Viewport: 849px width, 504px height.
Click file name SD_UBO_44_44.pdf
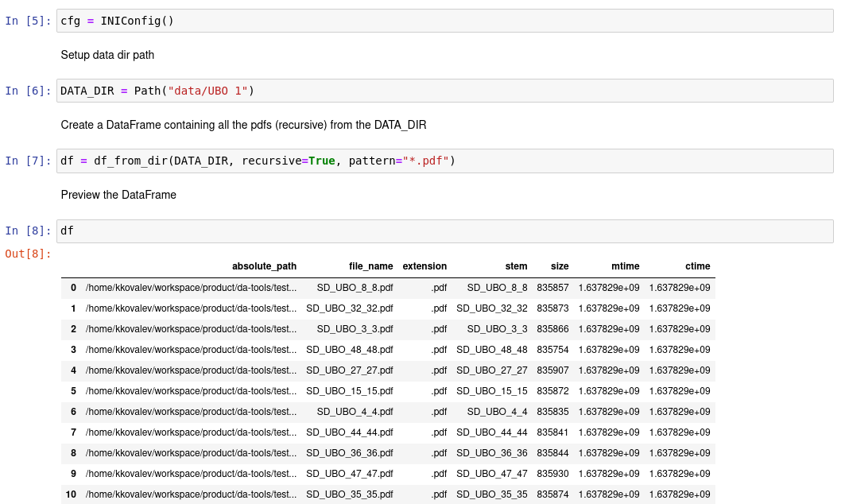[x=350, y=432]
